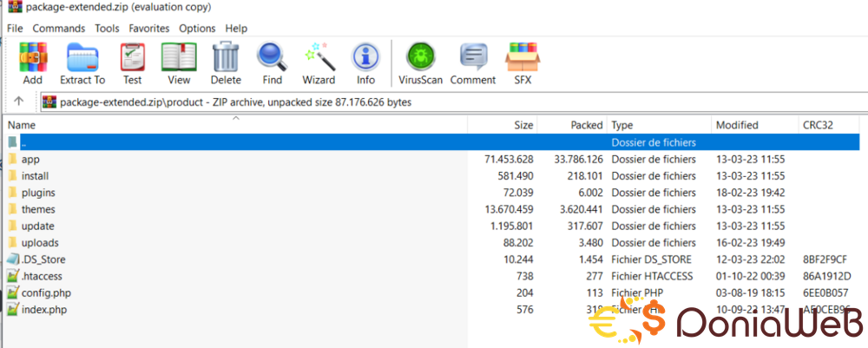Select the install folder icon

tap(12, 176)
